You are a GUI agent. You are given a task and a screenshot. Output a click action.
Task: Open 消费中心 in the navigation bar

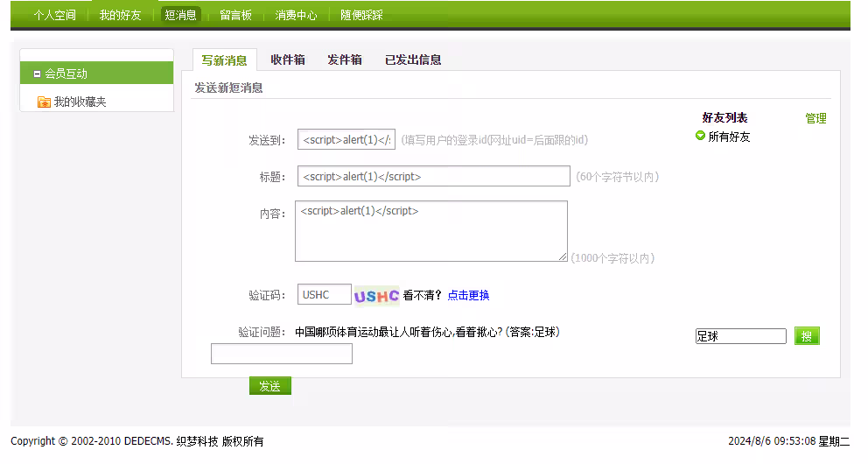click(296, 15)
